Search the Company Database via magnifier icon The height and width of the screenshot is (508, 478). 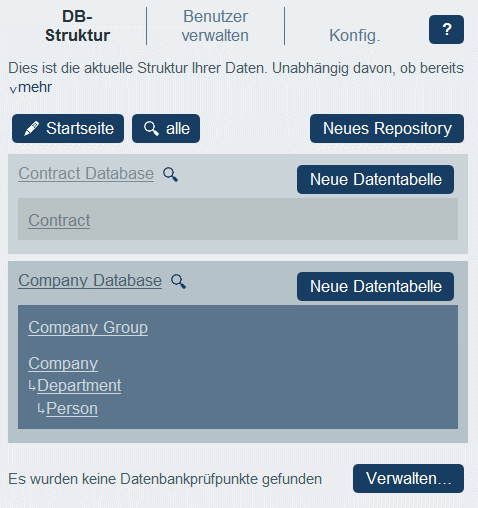pyautogui.click(x=178, y=281)
